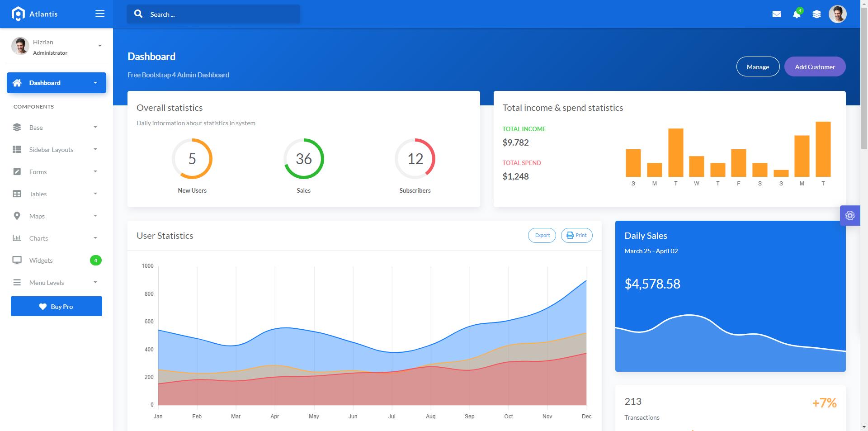Open the messages envelope icon
This screenshot has height=431, width=868.
[777, 14]
